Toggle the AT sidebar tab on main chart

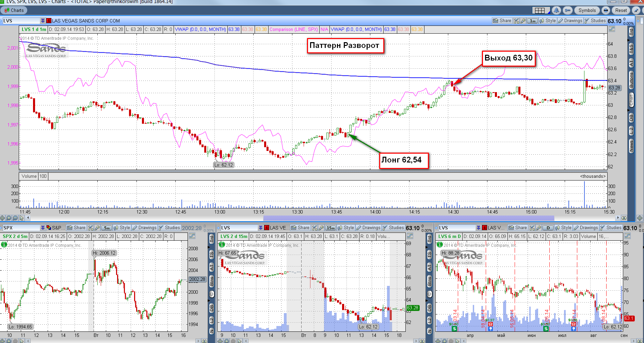[x=631, y=63]
